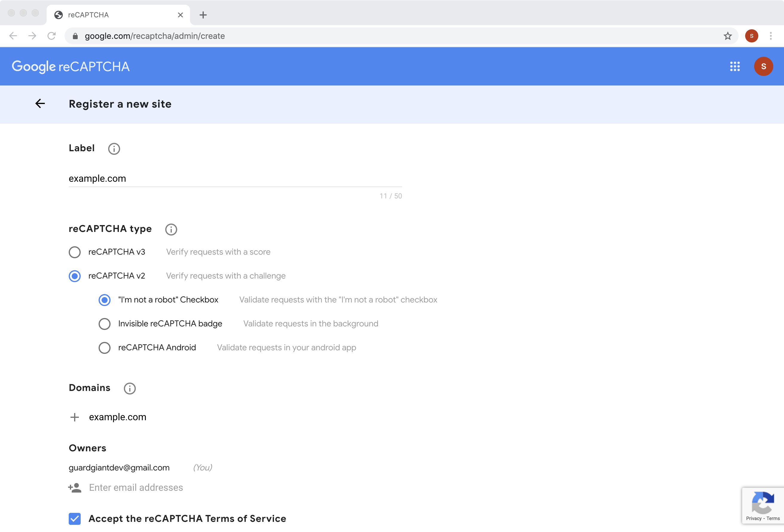Select reCAPTCHA v3 radio button
This screenshot has width=784, height=532.
tap(75, 252)
